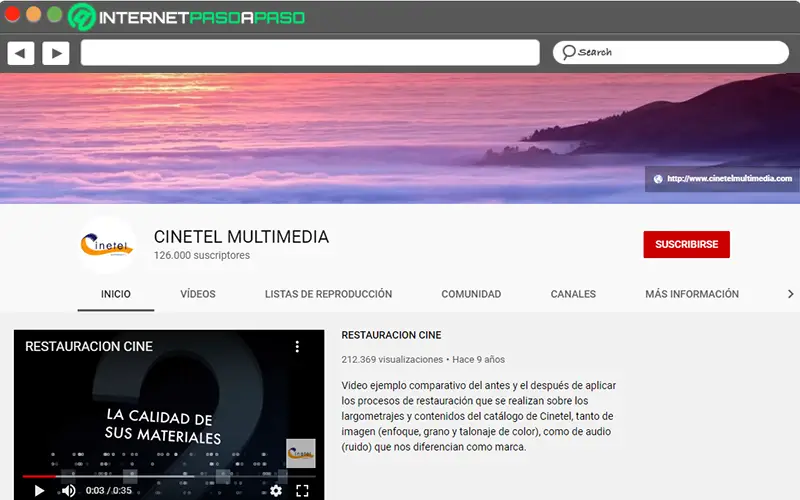Click the InternetPasoAPaso logo
Screen dimensions: 800x500
click(187, 17)
